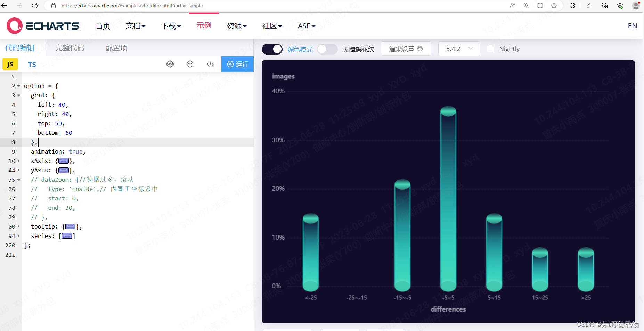Click the embed code </> icon
Image resolution: width=644 pixels, height=331 pixels.
click(x=210, y=64)
